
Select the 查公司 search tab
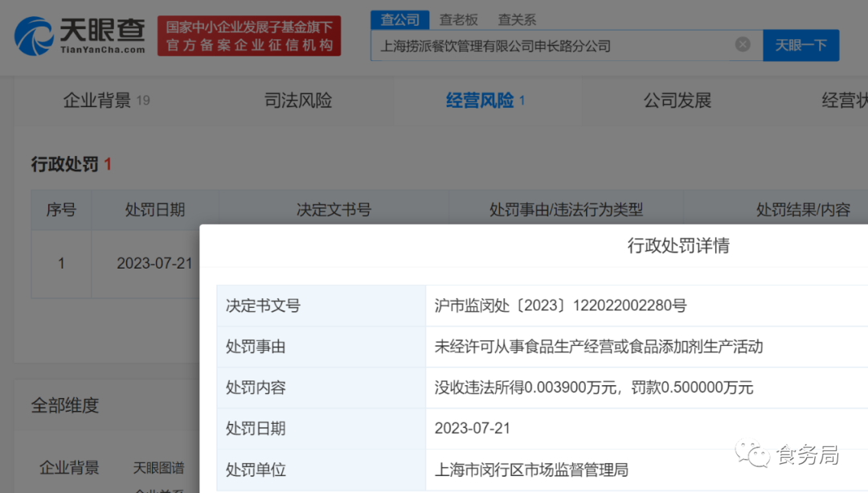click(x=399, y=20)
